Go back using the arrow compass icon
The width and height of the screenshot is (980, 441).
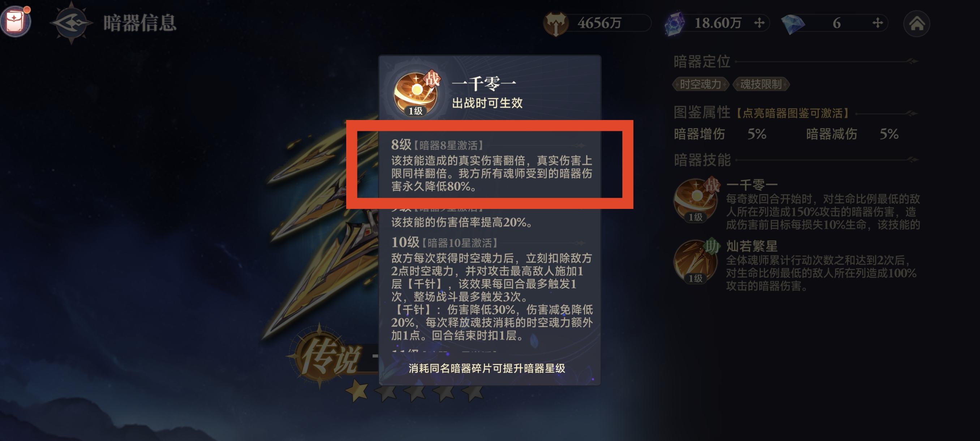click(72, 23)
